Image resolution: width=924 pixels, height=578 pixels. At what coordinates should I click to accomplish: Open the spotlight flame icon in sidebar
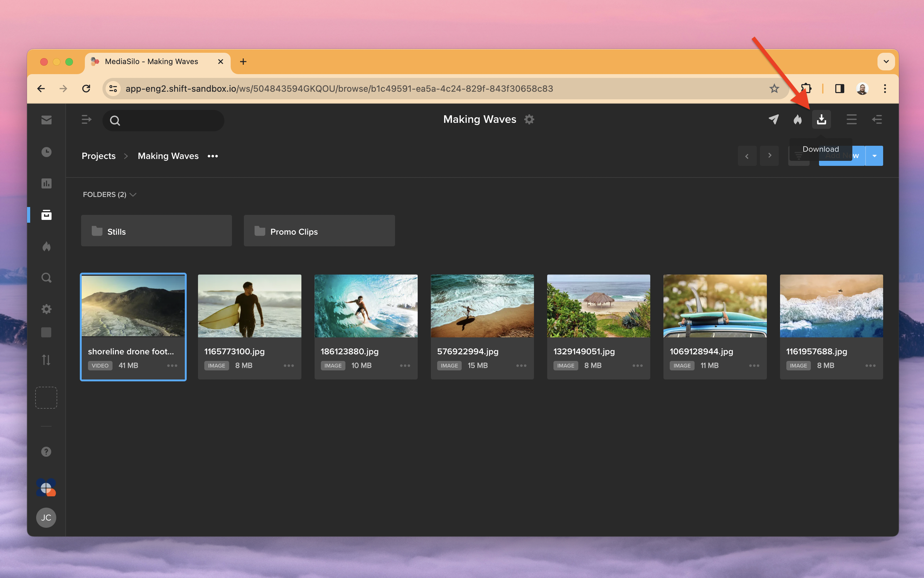click(x=46, y=247)
